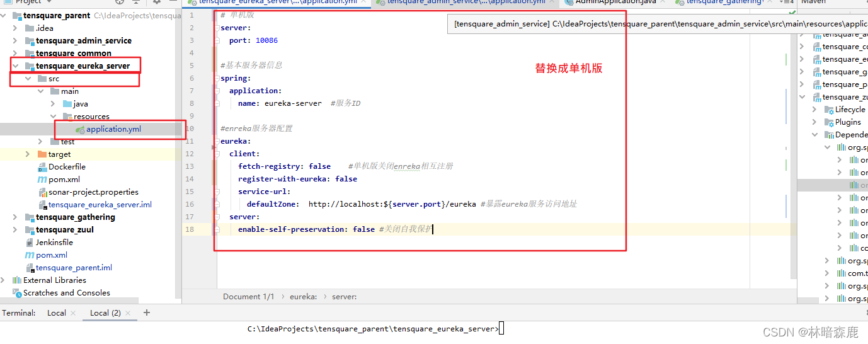
Task: Click the main folder in tree
Action: coord(70,91)
